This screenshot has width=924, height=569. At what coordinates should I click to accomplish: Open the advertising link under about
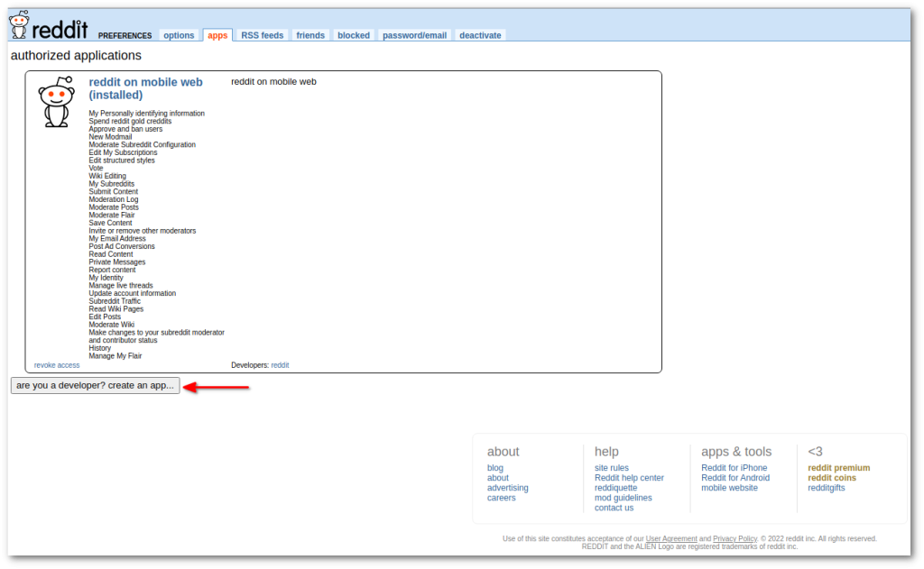point(507,487)
